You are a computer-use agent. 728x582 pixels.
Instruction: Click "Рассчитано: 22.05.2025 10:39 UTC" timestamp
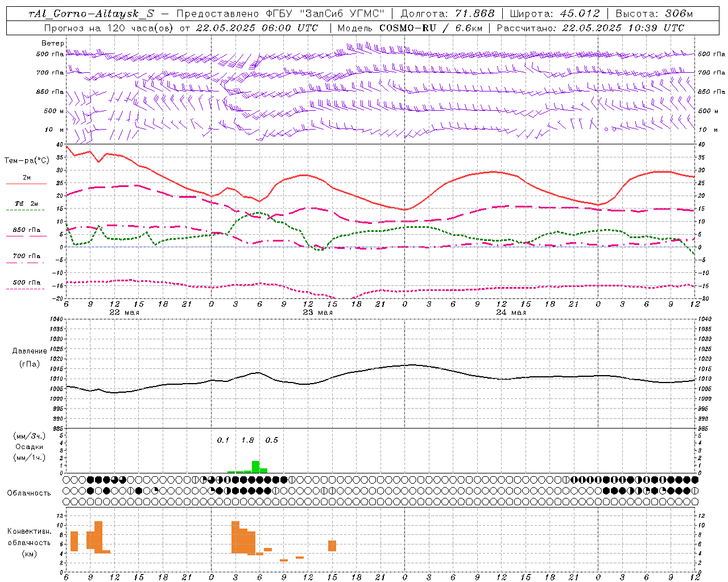pyautogui.click(x=590, y=28)
